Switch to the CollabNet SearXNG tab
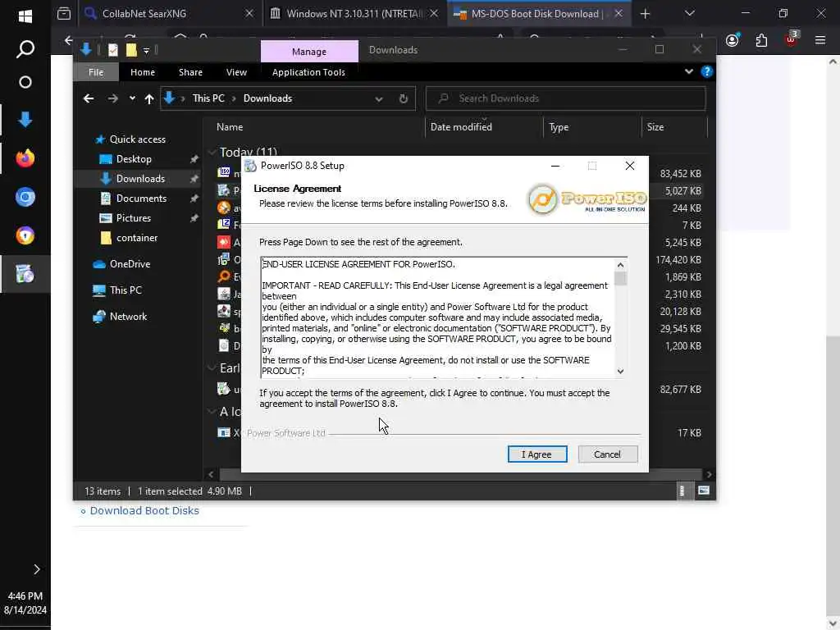This screenshot has width=840, height=630. [x=169, y=13]
